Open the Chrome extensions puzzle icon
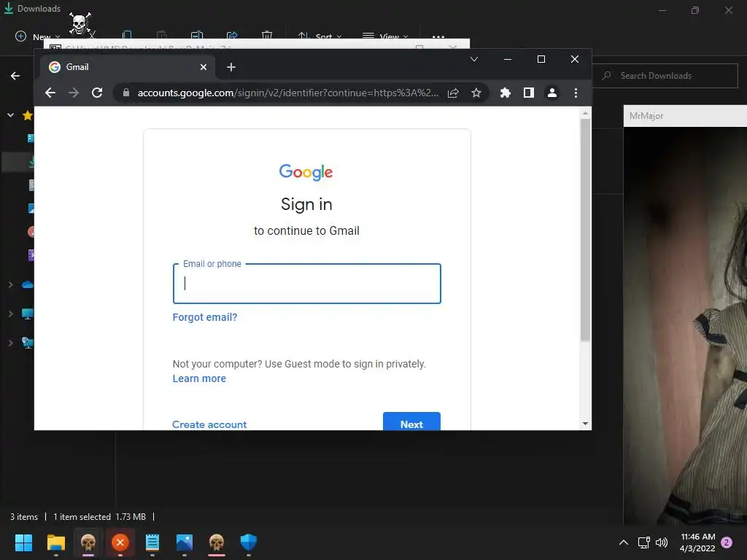747x560 pixels. tap(506, 93)
